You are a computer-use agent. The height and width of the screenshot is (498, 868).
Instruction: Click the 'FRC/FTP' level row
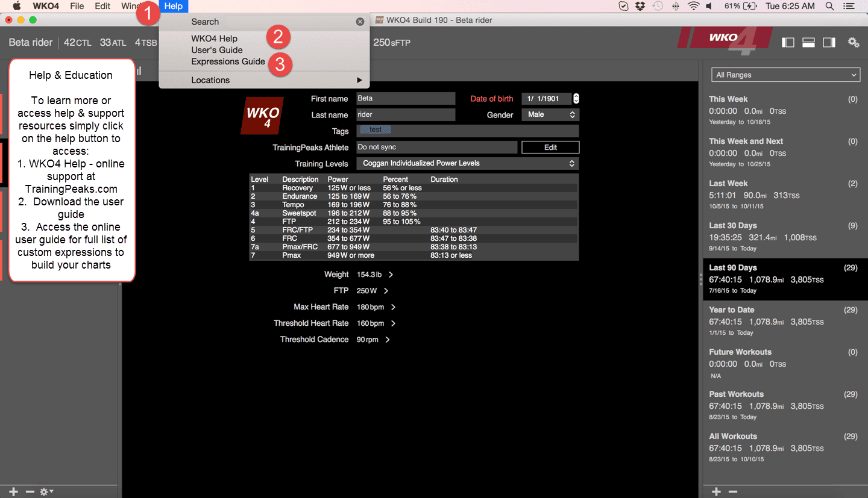(x=414, y=230)
